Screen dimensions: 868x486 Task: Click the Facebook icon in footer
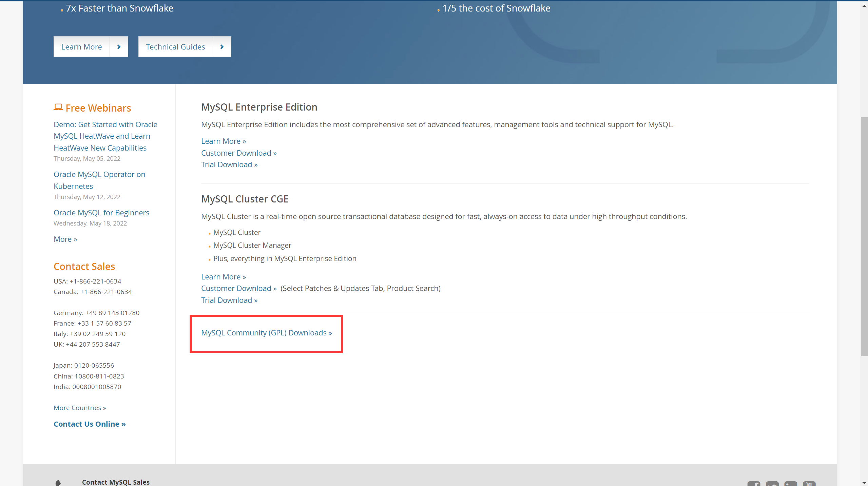[754, 484]
